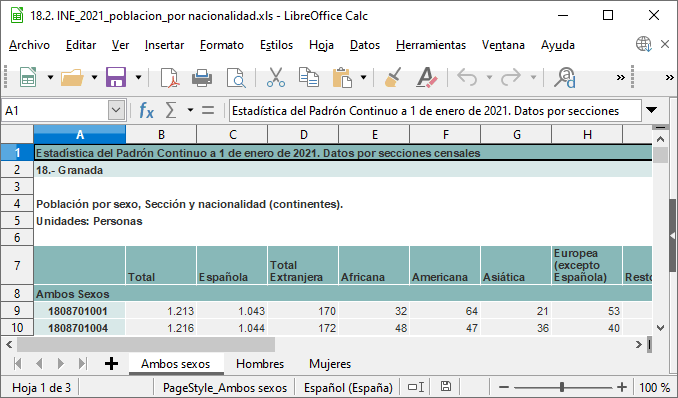Expand the formula bar

[x=652, y=110]
